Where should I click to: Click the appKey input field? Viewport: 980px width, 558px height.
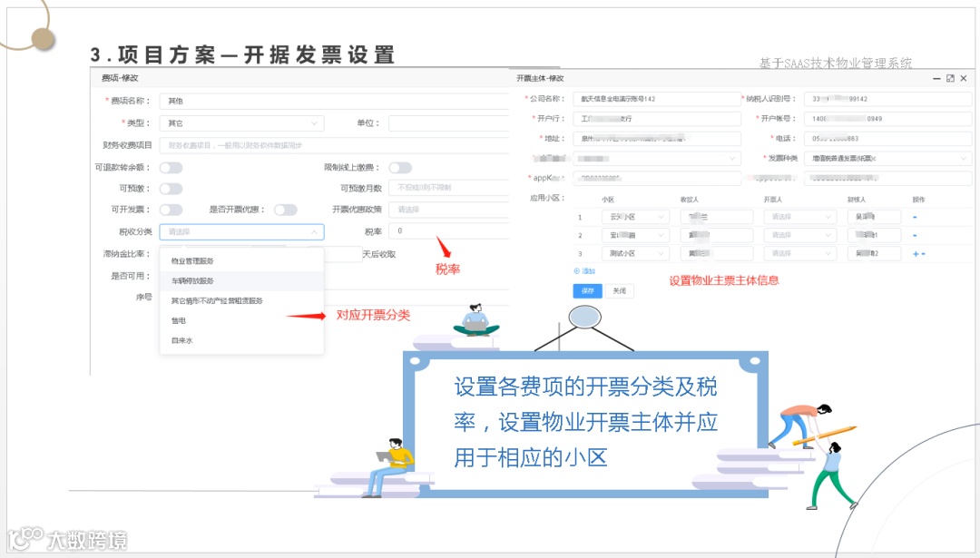point(656,179)
